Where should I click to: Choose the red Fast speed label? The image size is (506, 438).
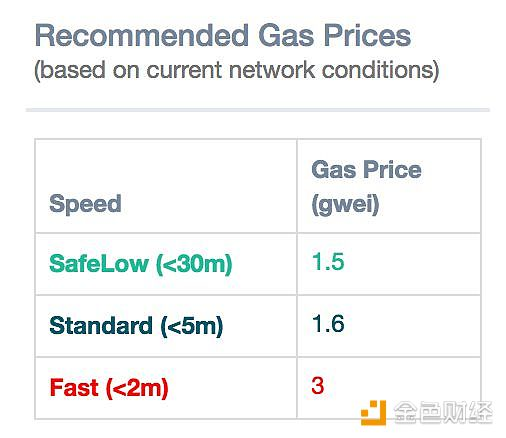click(74, 387)
